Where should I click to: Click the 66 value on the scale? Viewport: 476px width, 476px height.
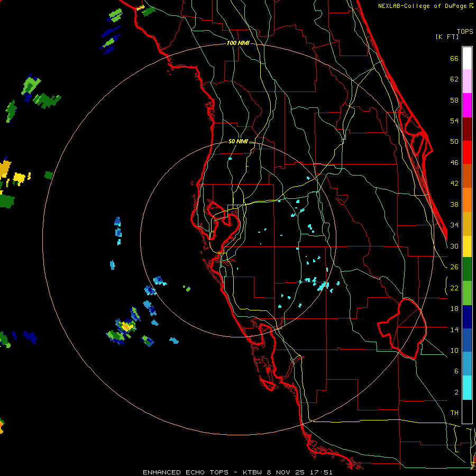click(454, 59)
